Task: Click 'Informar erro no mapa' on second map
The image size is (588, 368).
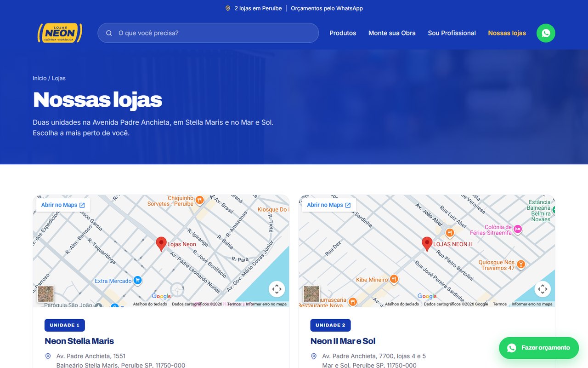Action: pyautogui.click(x=532, y=304)
